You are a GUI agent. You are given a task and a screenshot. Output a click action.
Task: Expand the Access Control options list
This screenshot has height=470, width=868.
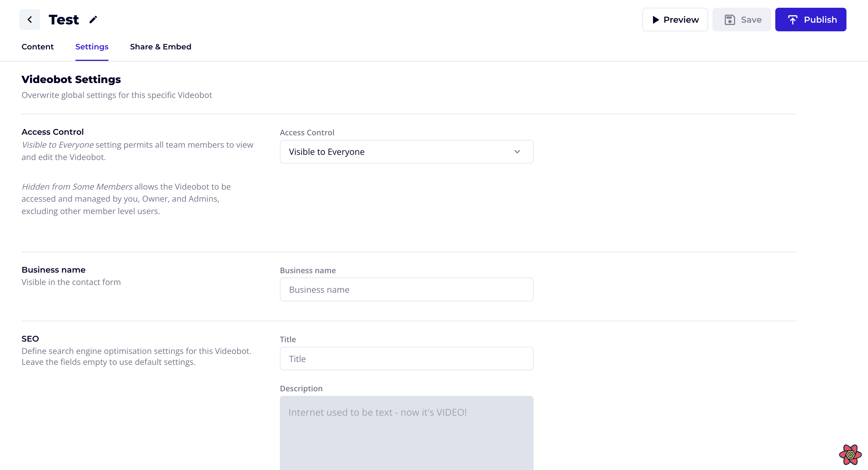click(x=406, y=151)
